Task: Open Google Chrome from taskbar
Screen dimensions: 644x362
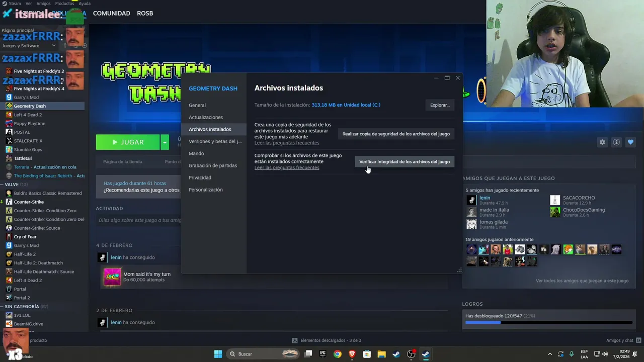Action: tap(338, 354)
